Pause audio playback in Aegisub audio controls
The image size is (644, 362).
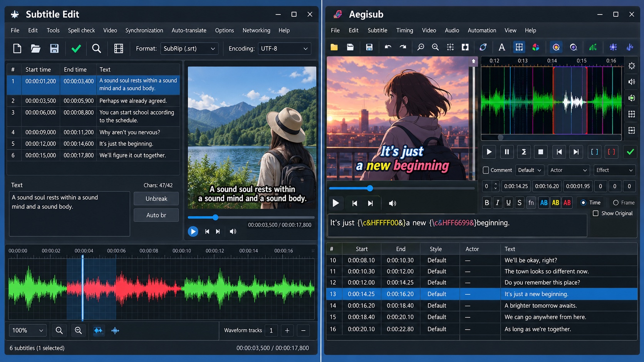point(507,152)
